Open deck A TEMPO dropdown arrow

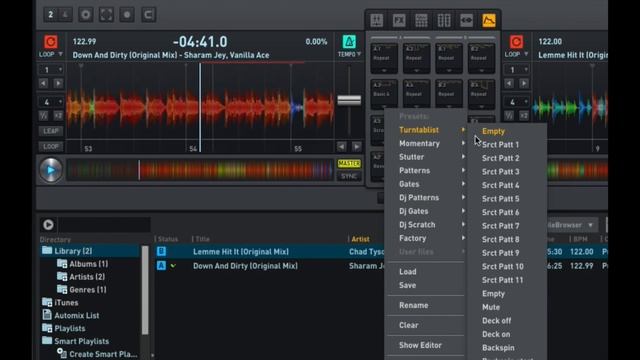(x=359, y=54)
